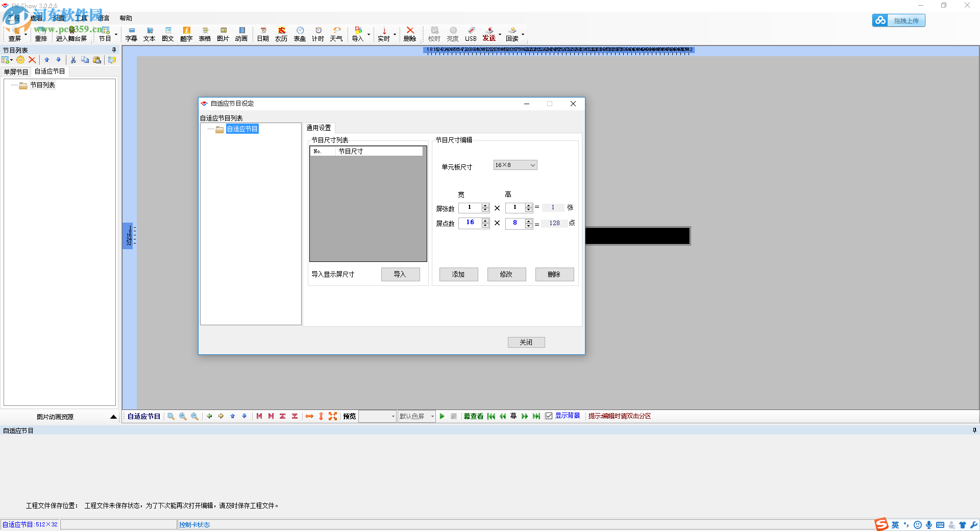This screenshot has width=980, height=531.
Task: Open the 语言 menu
Action: pos(104,18)
